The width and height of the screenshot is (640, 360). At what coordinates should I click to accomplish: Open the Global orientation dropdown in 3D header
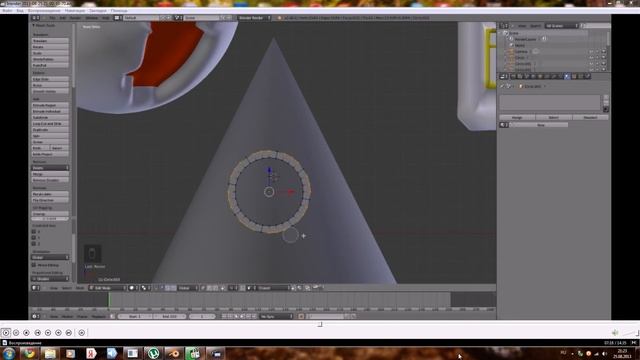(x=188, y=288)
